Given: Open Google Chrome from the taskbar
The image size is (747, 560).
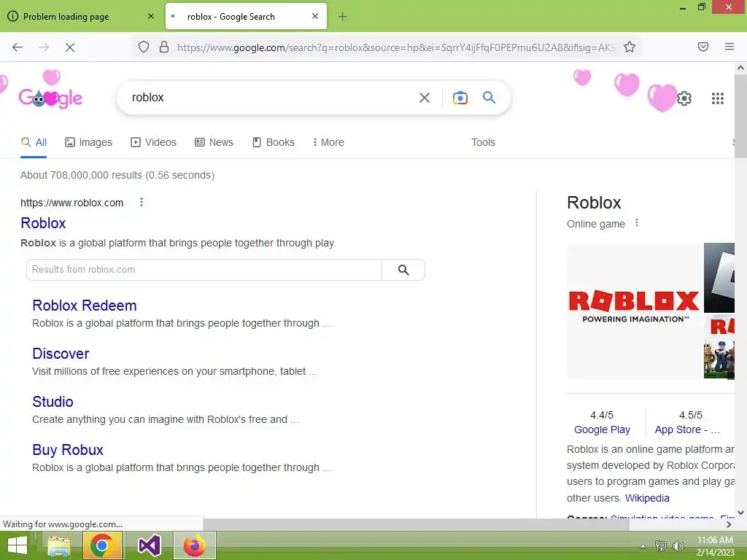Looking at the screenshot, I should (101, 545).
